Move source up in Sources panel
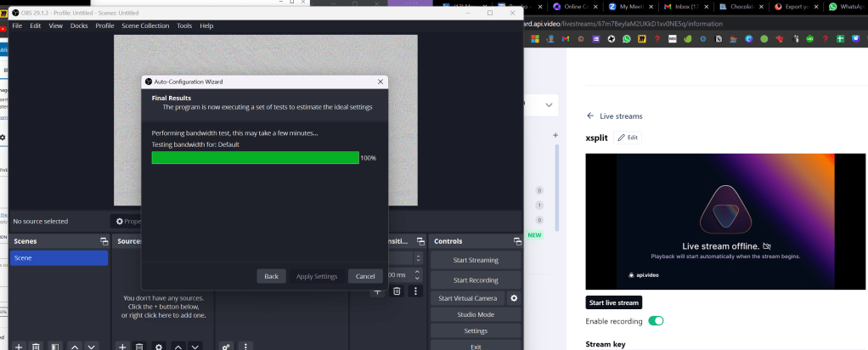Image resolution: width=868 pixels, height=350 pixels. pyautogui.click(x=178, y=346)
